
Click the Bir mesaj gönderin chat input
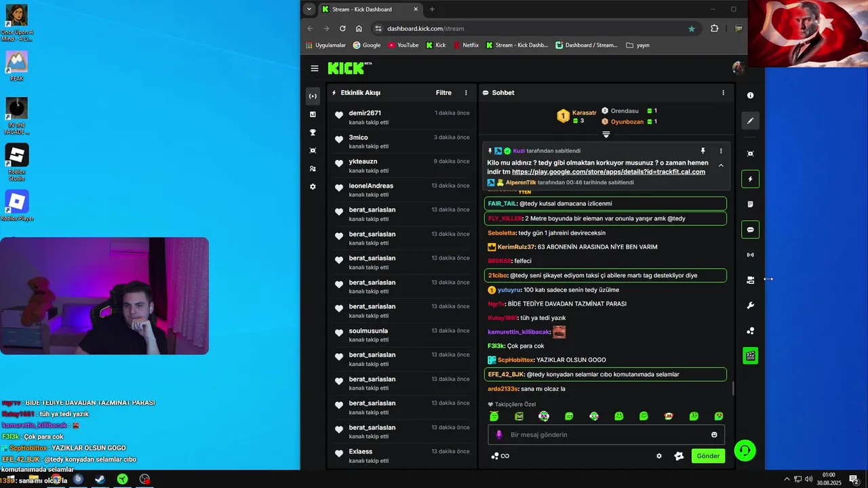607,434
